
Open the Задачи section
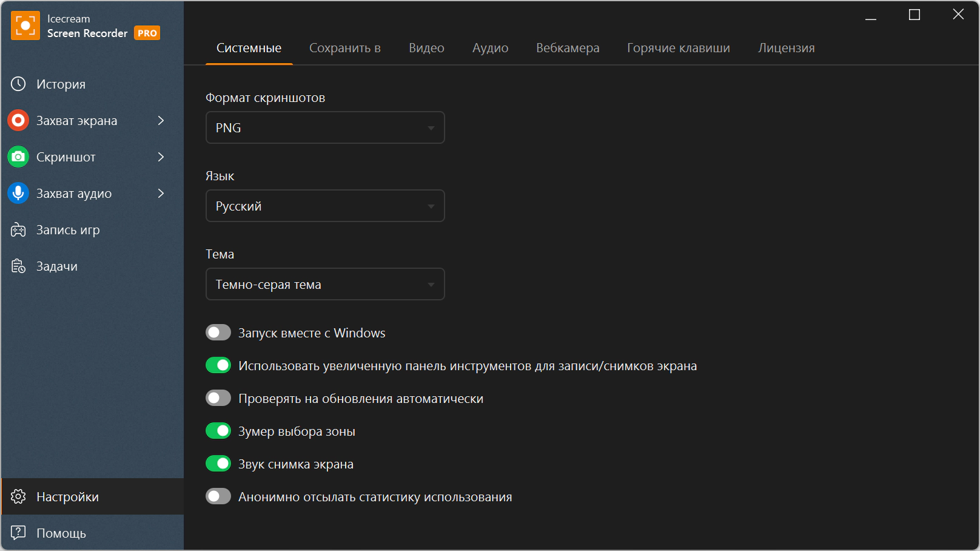(92, 266)
